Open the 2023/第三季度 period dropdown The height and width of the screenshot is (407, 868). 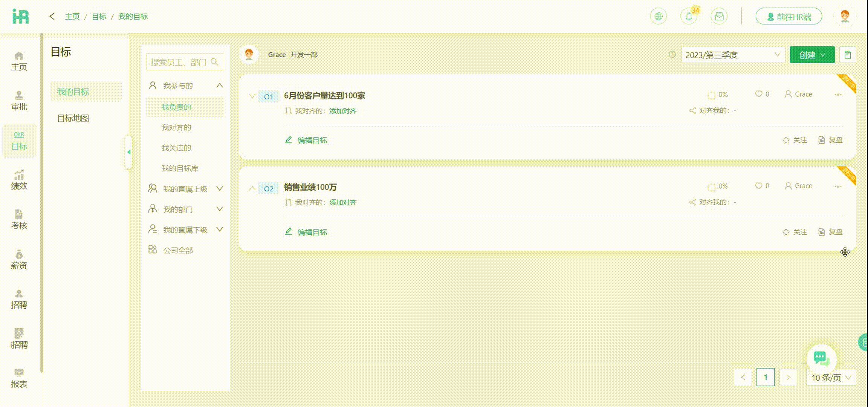[733, 55]
